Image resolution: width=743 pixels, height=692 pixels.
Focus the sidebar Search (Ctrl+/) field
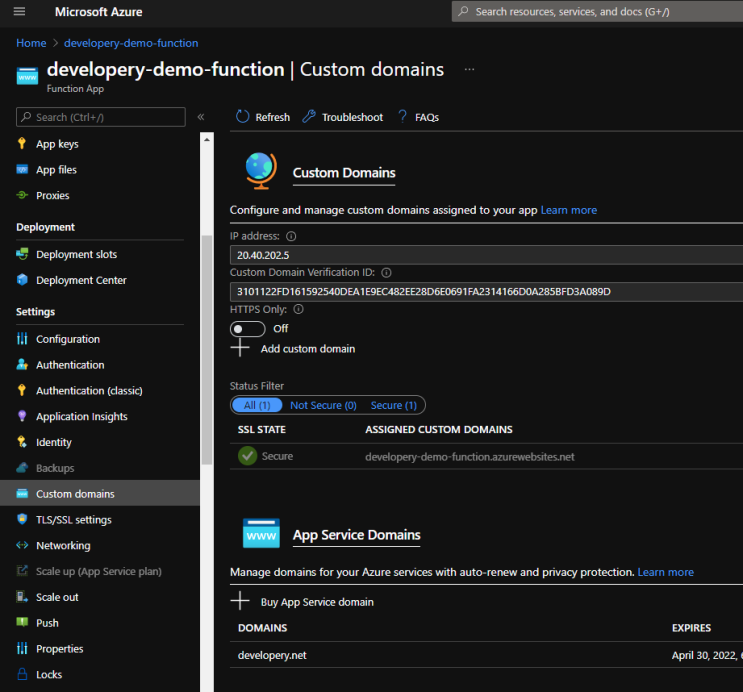(100, 117)
